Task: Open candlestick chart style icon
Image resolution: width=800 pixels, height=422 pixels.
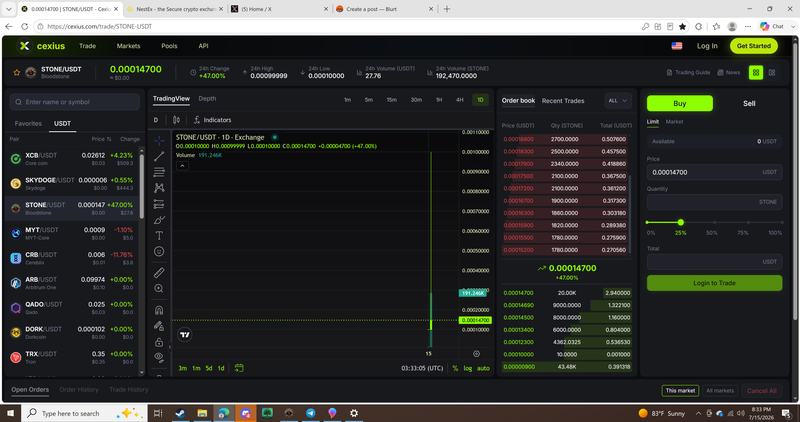Action: (176, 120)
